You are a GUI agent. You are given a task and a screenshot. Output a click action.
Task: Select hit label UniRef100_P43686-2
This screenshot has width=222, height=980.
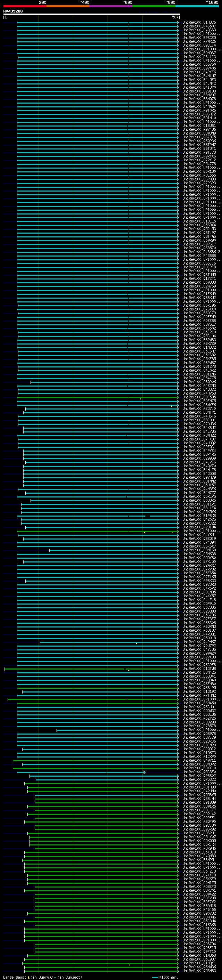(201, 252)
